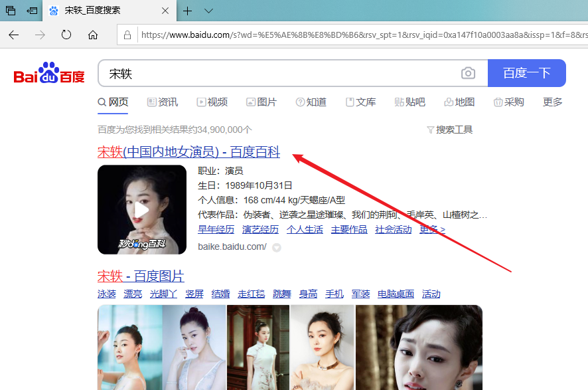Expand arrow next to baike.baidu.com
Viewport: 588px width, 390px height.
(x=277, y=247)
